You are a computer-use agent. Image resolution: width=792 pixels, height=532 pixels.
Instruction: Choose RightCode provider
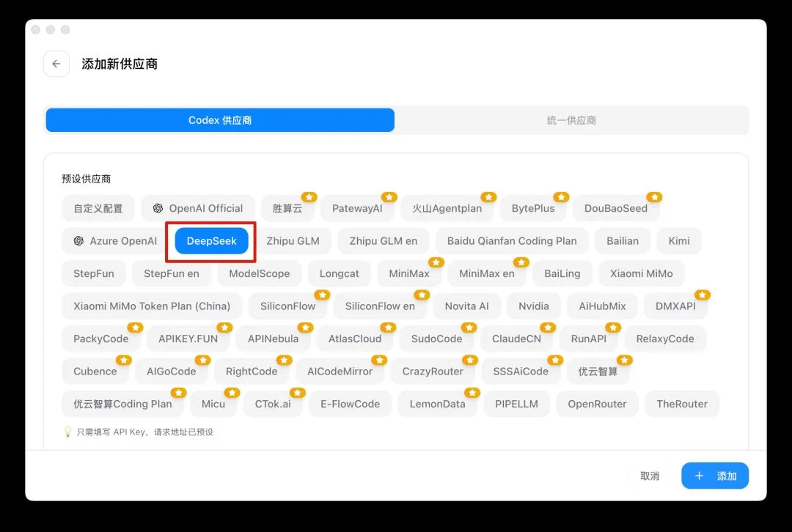251,372
